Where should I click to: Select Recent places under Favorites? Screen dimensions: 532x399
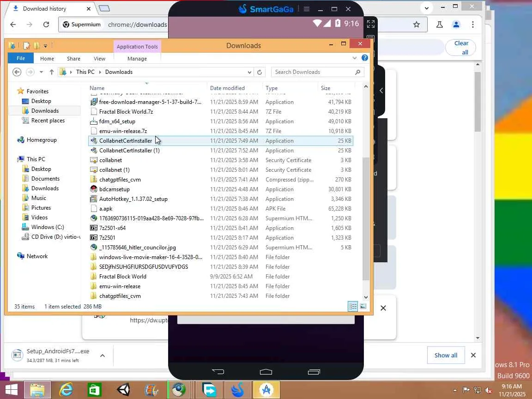click(x=48, y=121)
